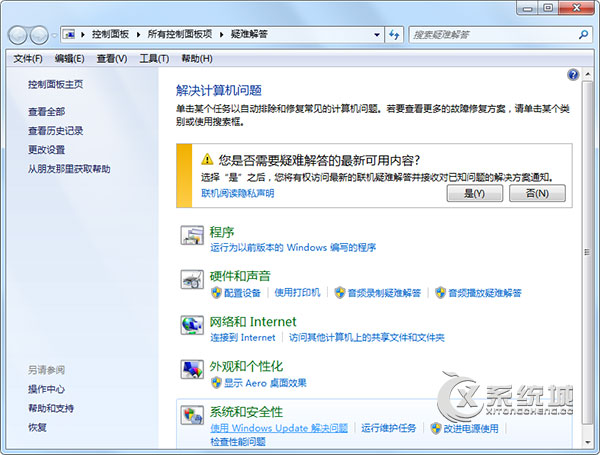Open 检查性能问题 link
The width and height of the screenshot is (600, 455).
[x=238, y=442]
